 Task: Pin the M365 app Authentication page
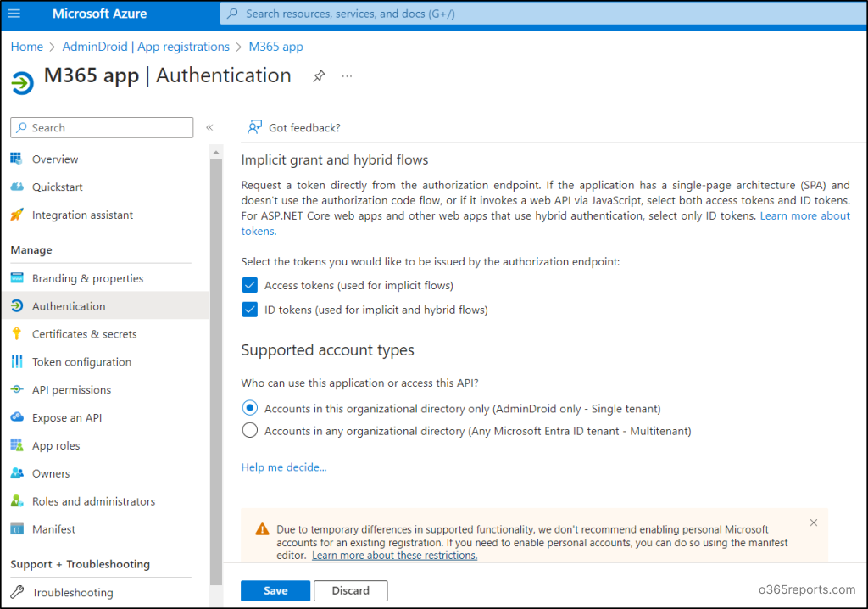coord(319,76)
